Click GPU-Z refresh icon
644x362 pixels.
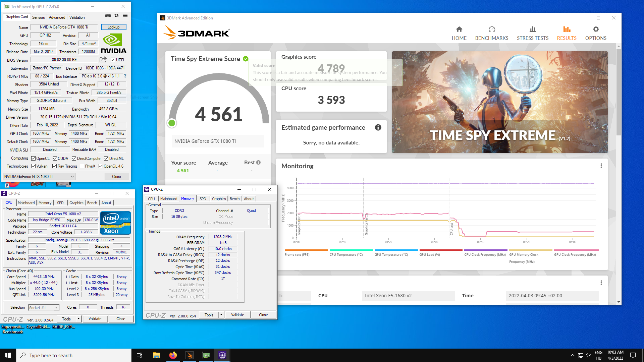116,15
